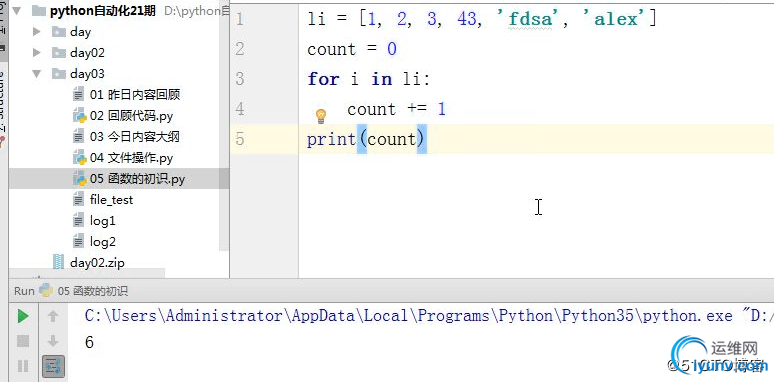Collapse the day03 folder arrow

tap(37, 74)
